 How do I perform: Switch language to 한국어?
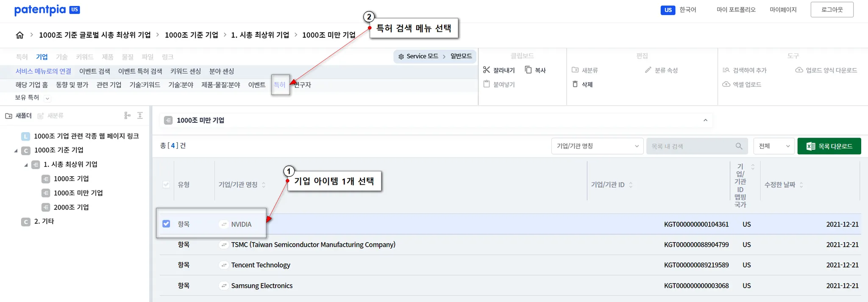688,9
